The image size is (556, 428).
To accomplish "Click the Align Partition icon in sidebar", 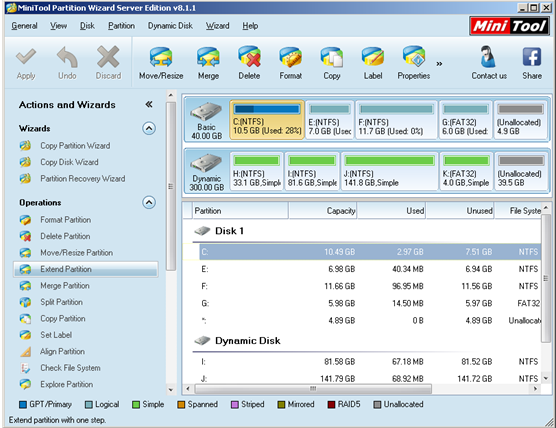I will 25,351.
